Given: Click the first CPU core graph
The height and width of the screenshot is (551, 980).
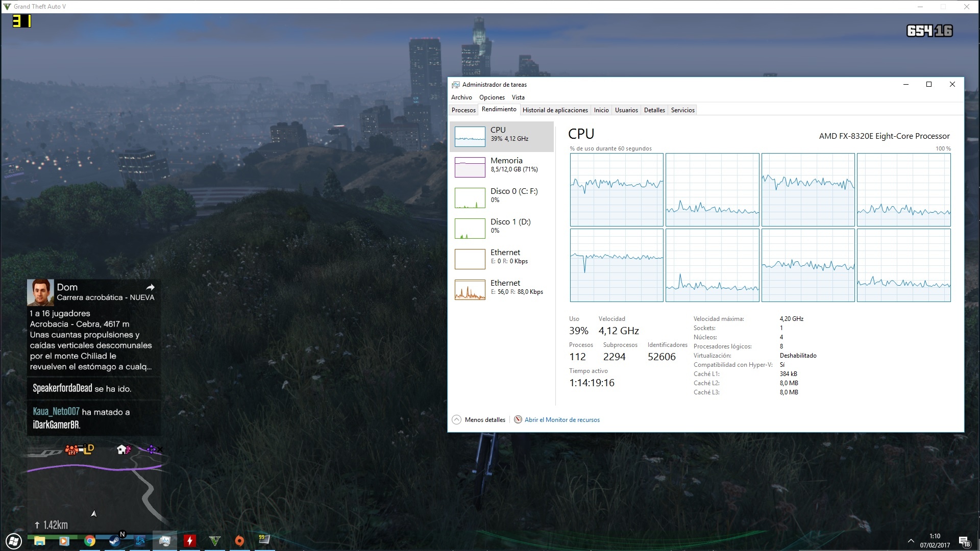Looking at the screenshot, I should [x=617, y=190].
